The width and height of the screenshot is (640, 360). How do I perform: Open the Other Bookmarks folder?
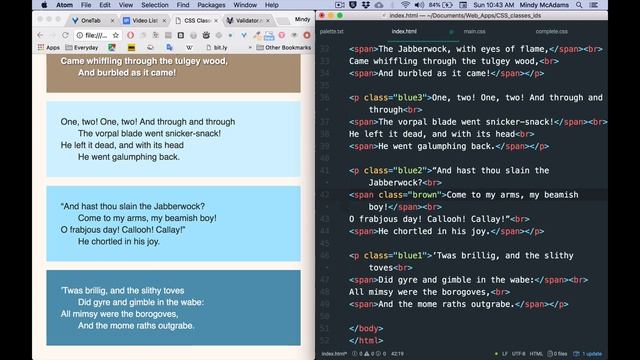click(284, 47)
